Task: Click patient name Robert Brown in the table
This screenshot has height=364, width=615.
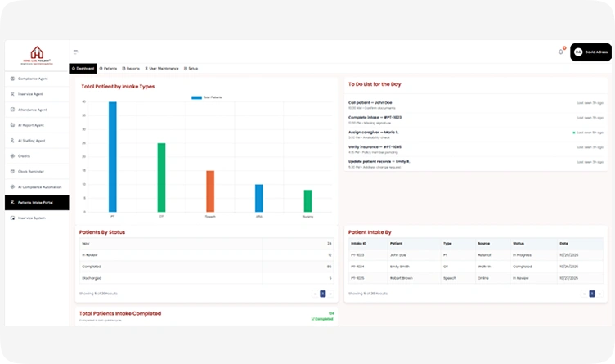Action: coord(402,278)
